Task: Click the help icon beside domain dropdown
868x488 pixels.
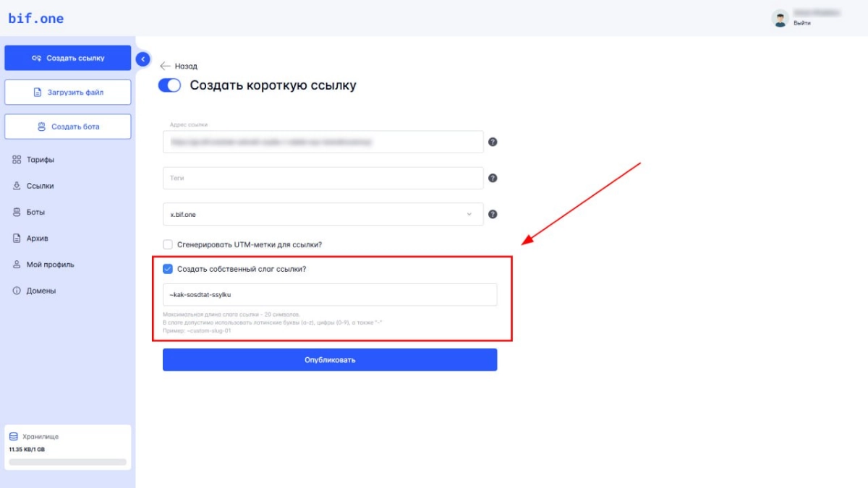Action: coord(493,214)
